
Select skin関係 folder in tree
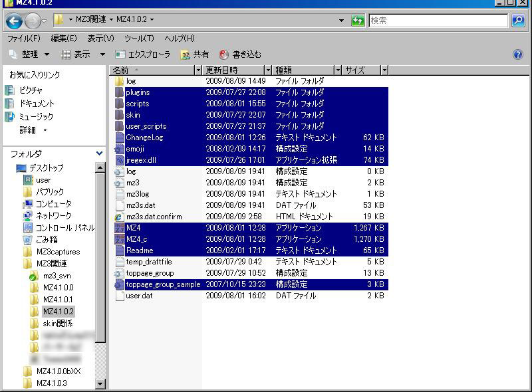pos(58,324)
